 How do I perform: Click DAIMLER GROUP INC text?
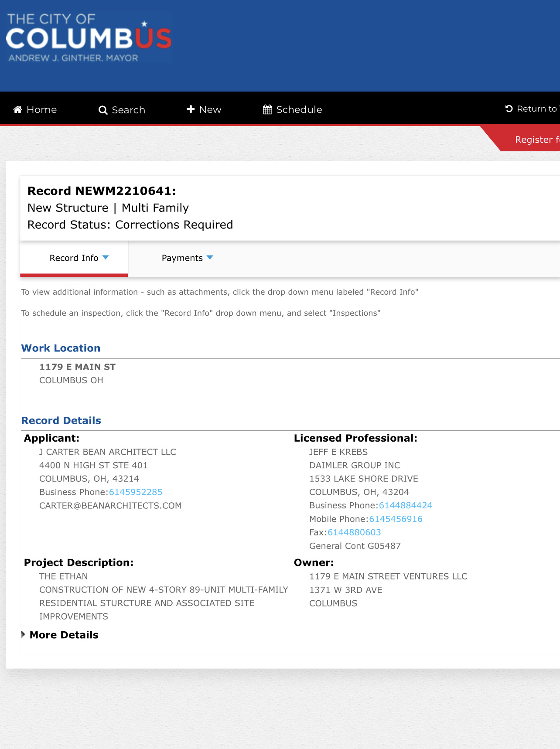(355, 465)
